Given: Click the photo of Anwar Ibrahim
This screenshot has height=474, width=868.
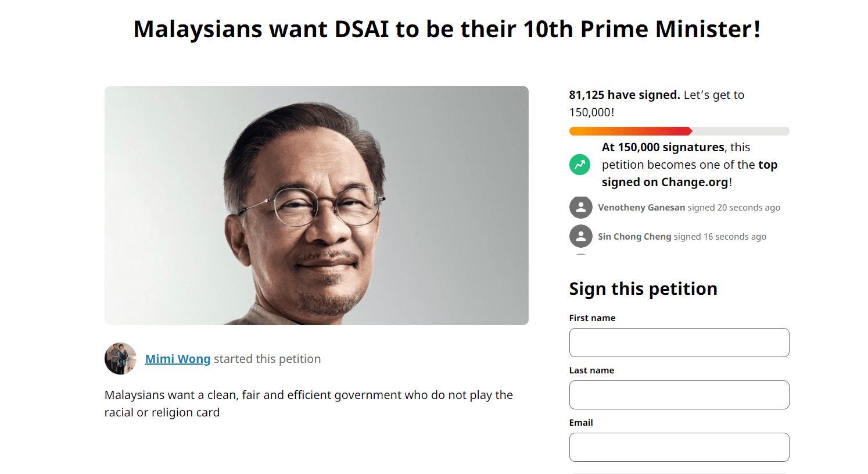Looking at the screenshot, I should tap(317, 205).
